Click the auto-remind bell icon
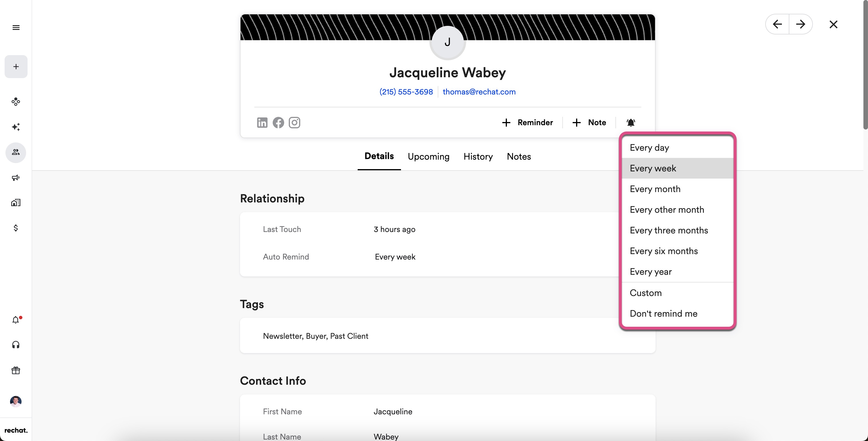Image resolution: width=868 pixels, height=441 pixels. coord(630,122)
